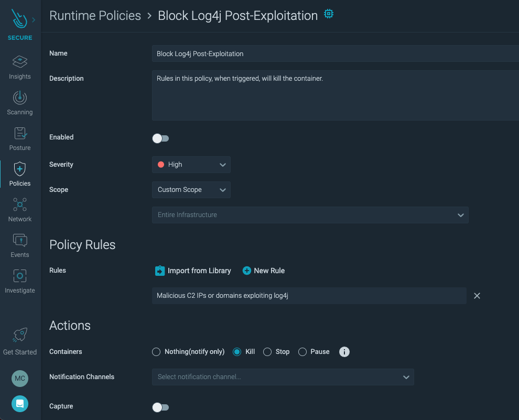Navigate back to Runtime Policies

coord(95,16)
